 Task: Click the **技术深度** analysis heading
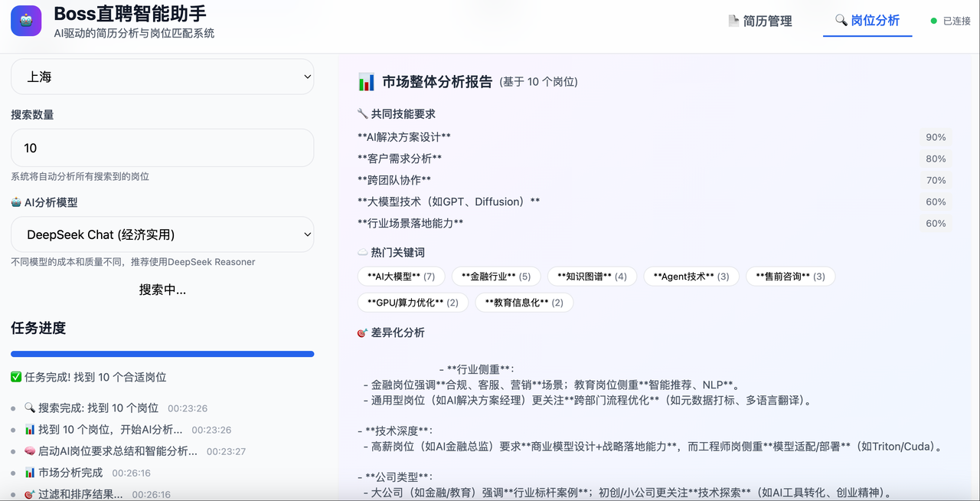399,431
